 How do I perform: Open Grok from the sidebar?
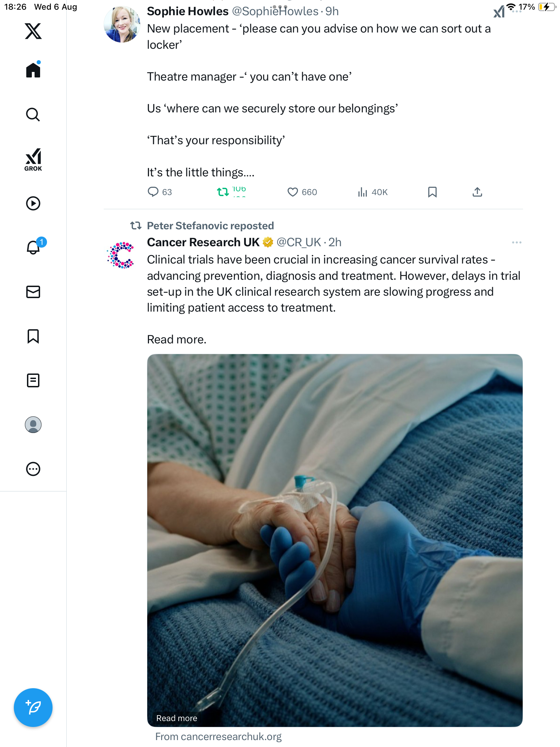point(33,159)
